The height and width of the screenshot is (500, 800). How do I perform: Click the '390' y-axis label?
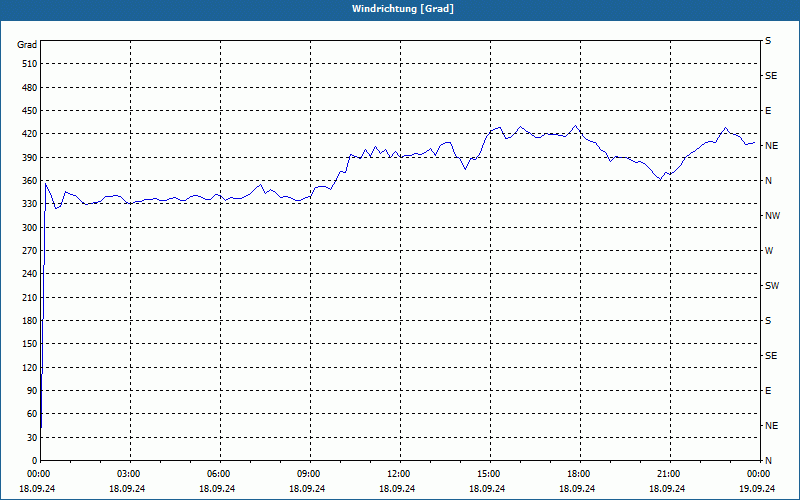(30, 158)
